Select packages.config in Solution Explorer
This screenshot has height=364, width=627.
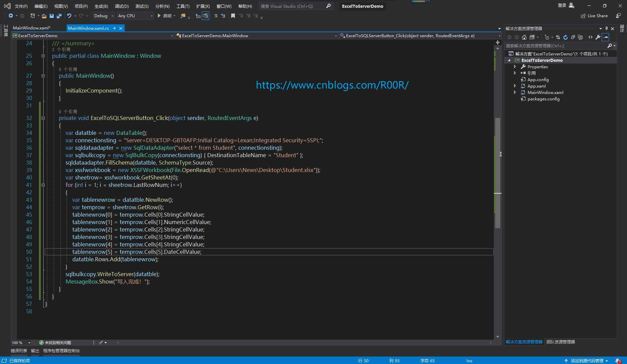543,99
